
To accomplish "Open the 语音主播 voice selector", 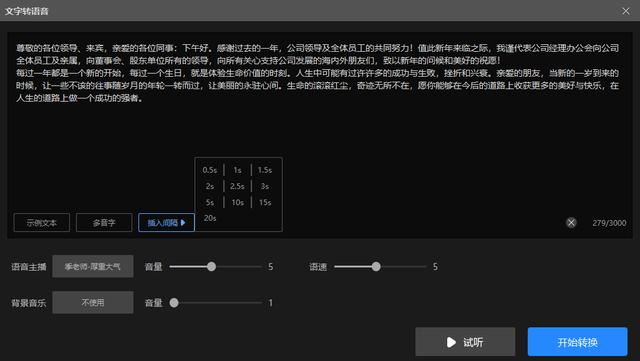I will click(93, 267).
